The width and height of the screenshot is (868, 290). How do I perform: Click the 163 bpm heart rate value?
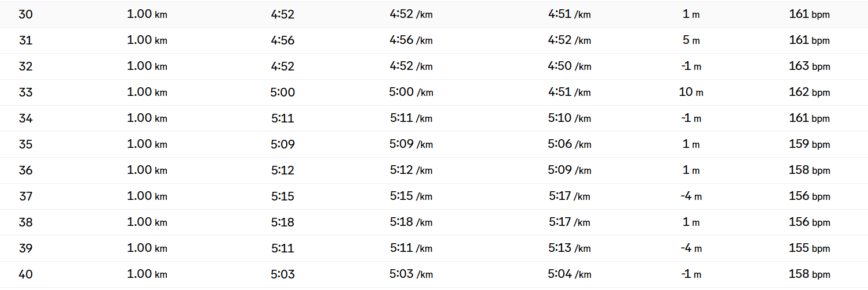(809, 66)
